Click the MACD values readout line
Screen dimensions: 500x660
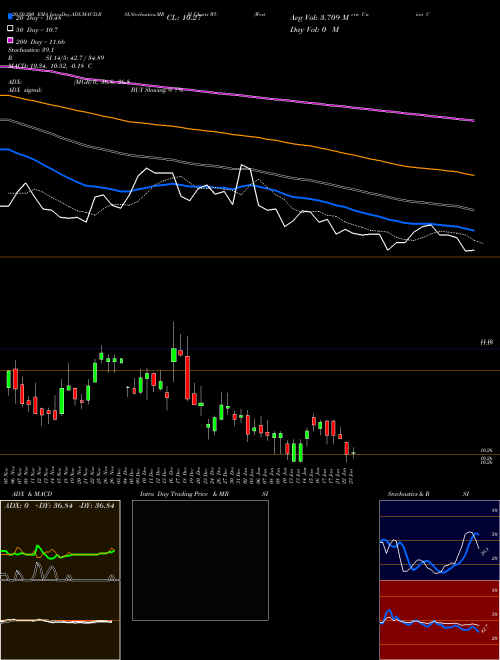pos(50,66)
